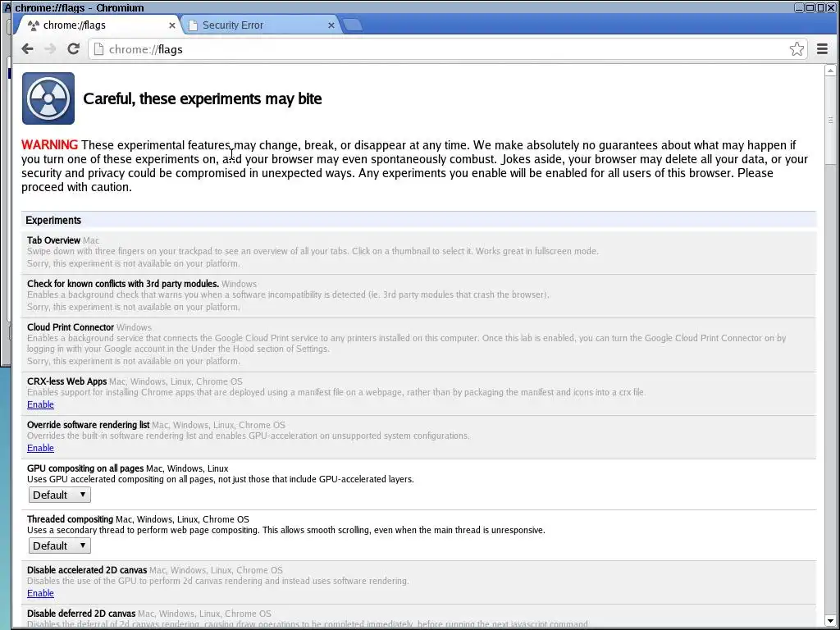Switch to the Security Error tab

(262, 25)
